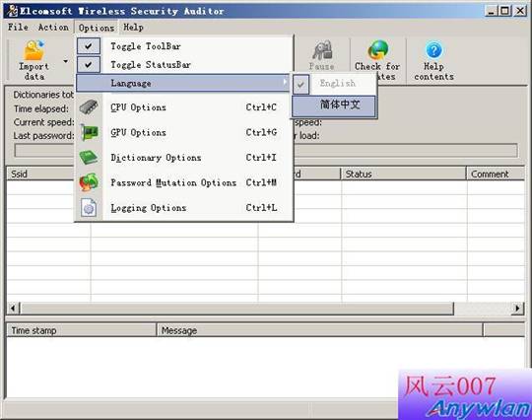The width and height of the screenshot is (532, 420).
Task: Click the Current speed label
Action: (43, 122)
